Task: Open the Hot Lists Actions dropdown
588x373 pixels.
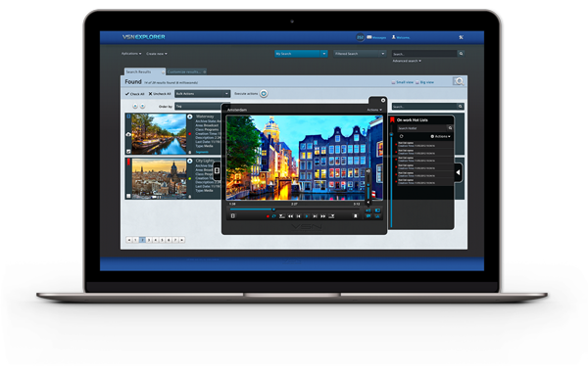Action: (x=441, y=136)
